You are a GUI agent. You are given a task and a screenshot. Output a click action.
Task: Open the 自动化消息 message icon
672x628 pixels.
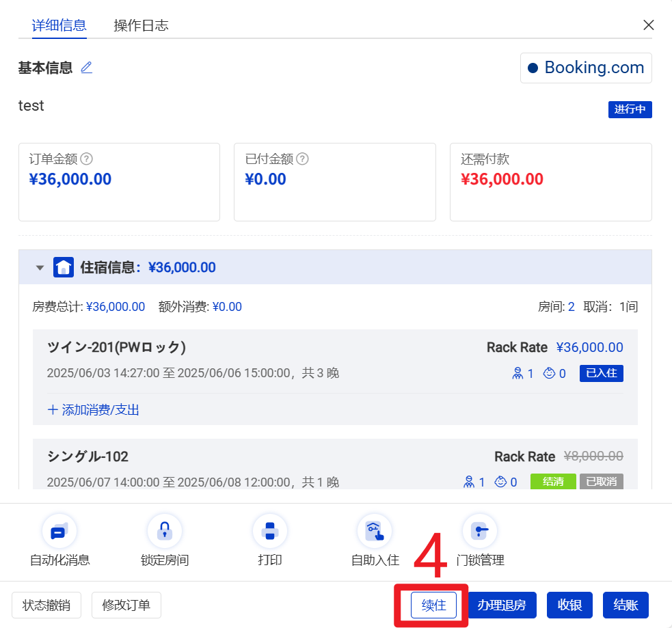coord(59,531)
